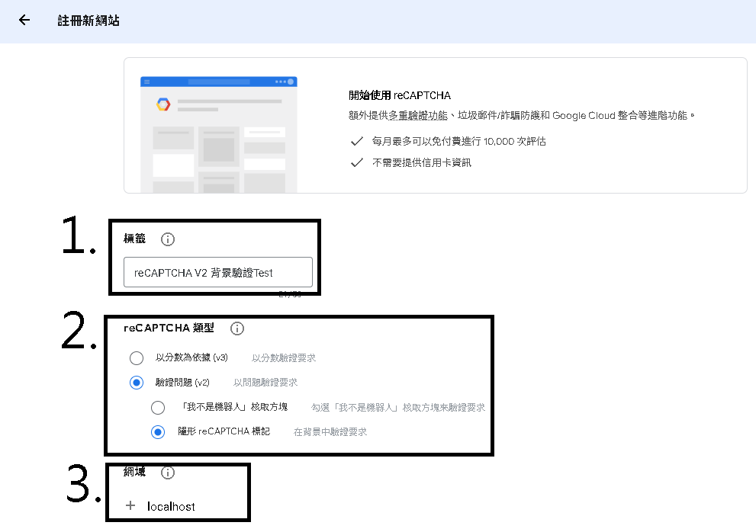Click the 開始使用 reCAPTCHA heading
The width and height of the screenshot is (756, 532).
click(x=399, y=95)
